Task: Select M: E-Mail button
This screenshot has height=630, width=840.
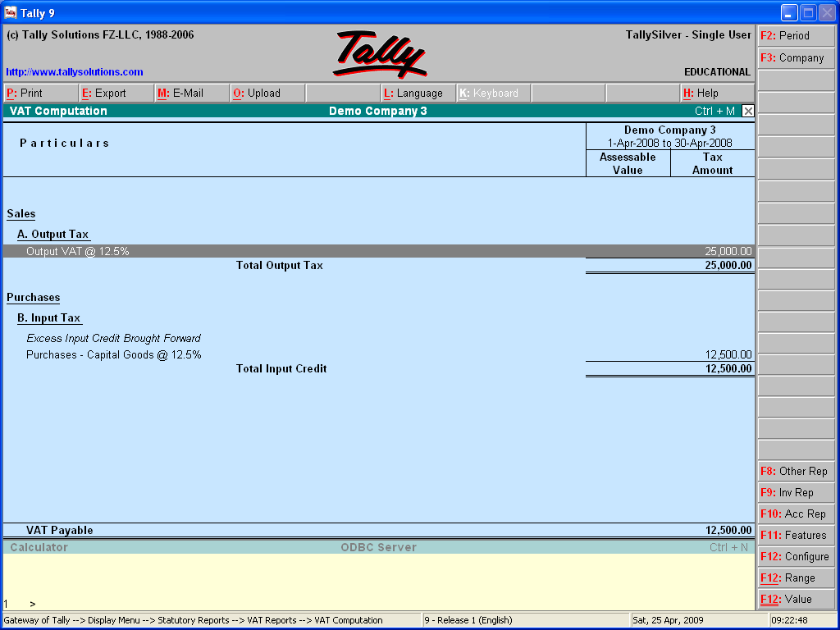Action: pos(192,94)
